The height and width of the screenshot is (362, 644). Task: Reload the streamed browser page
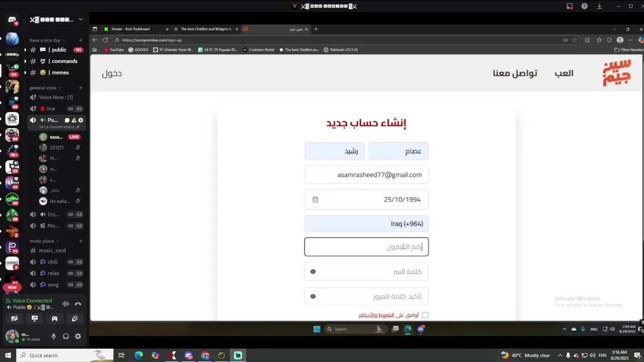(x=105, y=40)
